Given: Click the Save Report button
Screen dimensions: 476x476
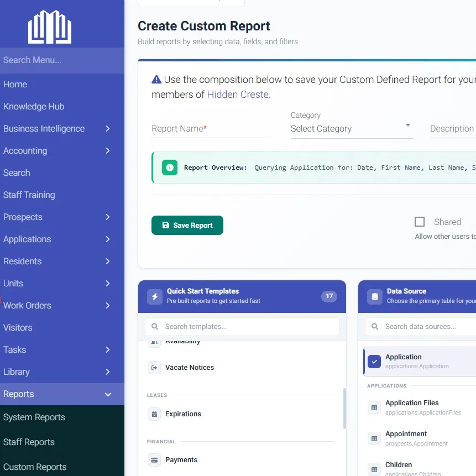Looking at the screenshot, I should pos(187,225).
